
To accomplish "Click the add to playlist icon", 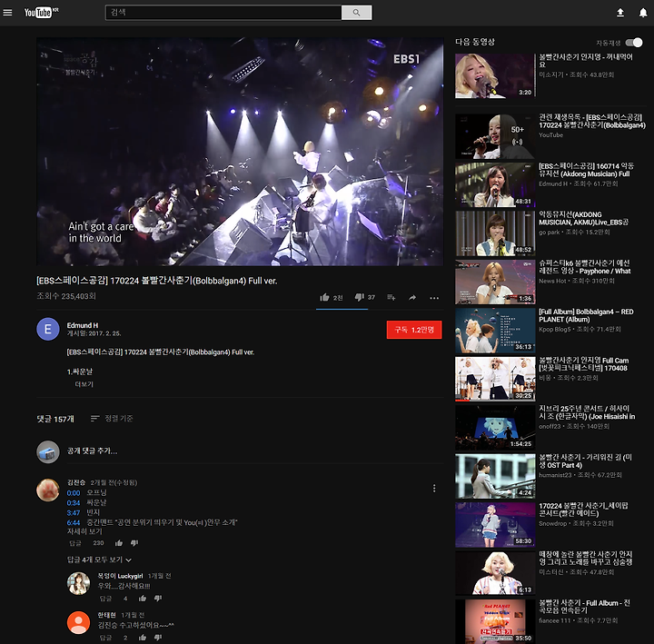I will pos(391,297).
